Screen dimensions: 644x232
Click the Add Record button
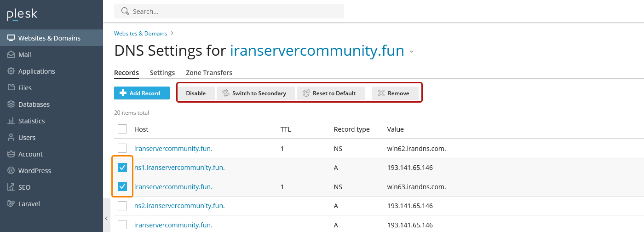coord(142,93)
